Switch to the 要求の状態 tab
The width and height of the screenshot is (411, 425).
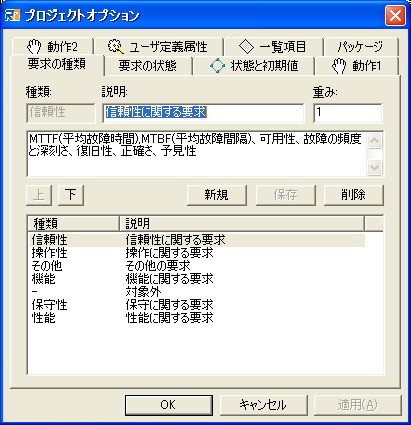coord(148,66)
